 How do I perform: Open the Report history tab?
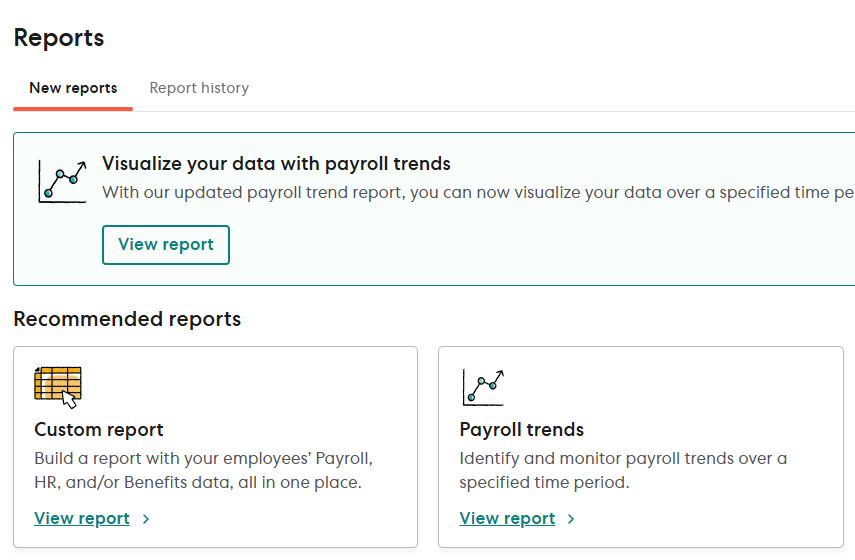[x=199, y=88]
